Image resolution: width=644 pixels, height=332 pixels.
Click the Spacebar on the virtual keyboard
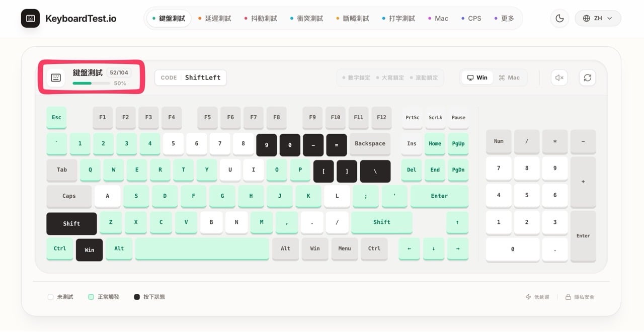pyautogui.click(x=201, y=248)
